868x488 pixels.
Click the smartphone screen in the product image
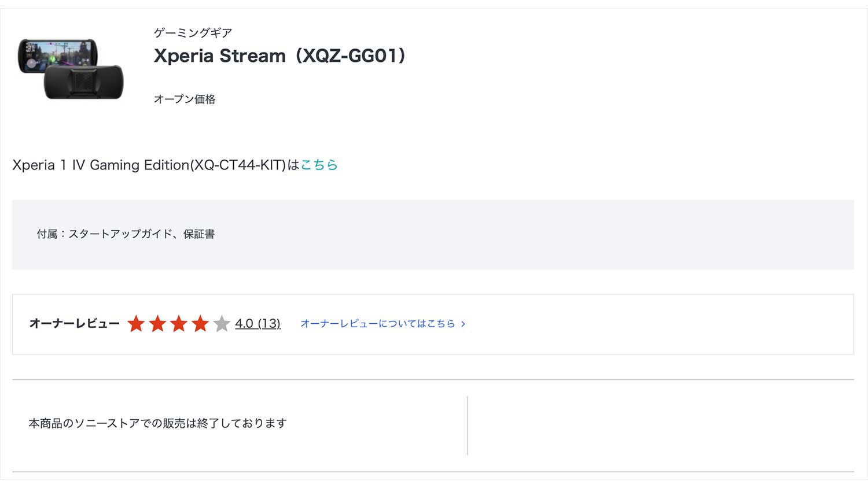[57, 54]
